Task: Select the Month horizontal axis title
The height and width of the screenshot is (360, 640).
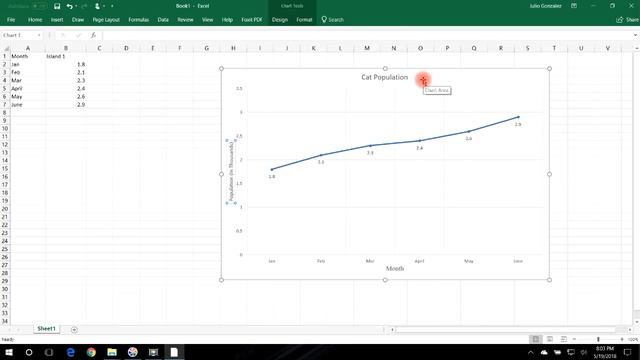Action: coord(395,269)
